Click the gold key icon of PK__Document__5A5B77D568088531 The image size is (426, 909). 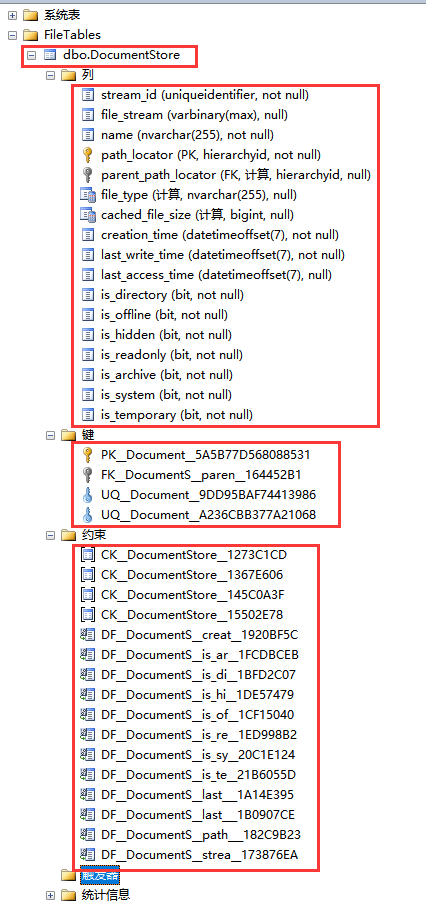88,454
